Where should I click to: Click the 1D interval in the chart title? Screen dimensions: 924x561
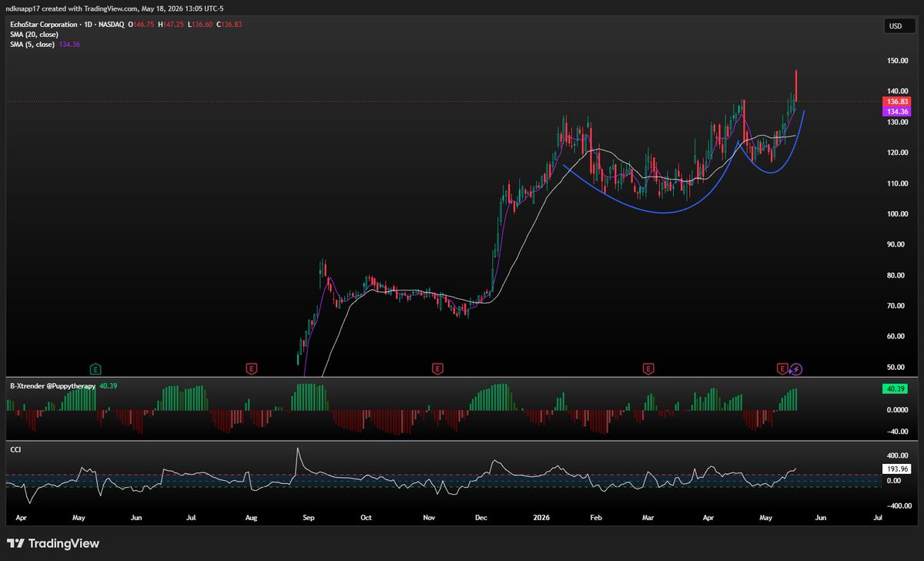coord(88,25)
